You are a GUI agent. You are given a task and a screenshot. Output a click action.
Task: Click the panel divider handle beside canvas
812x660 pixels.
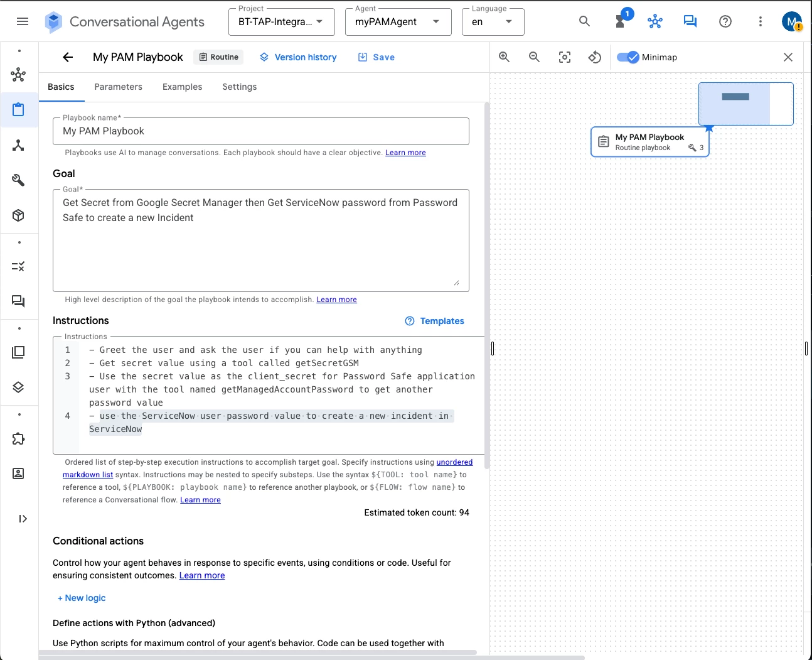[x=493, y=349]
